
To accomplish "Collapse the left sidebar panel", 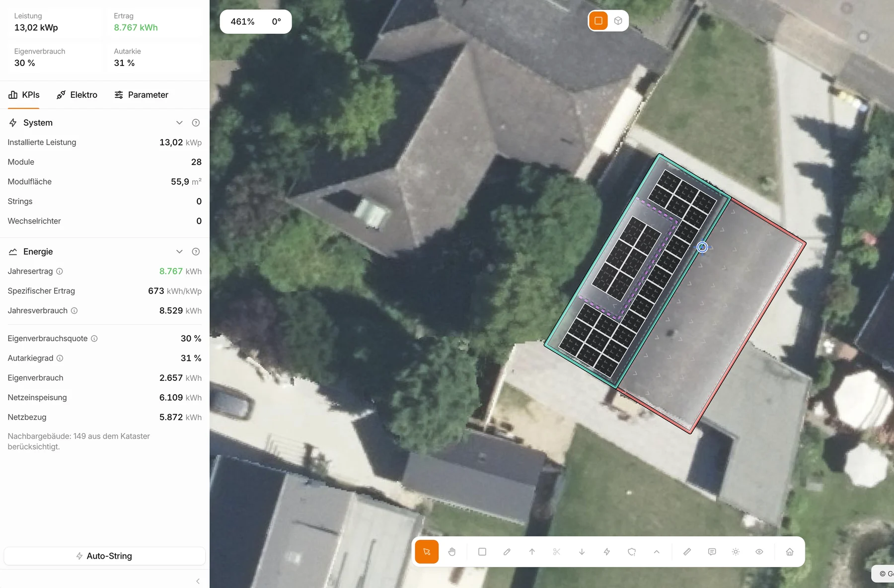I will coord(198,581).
